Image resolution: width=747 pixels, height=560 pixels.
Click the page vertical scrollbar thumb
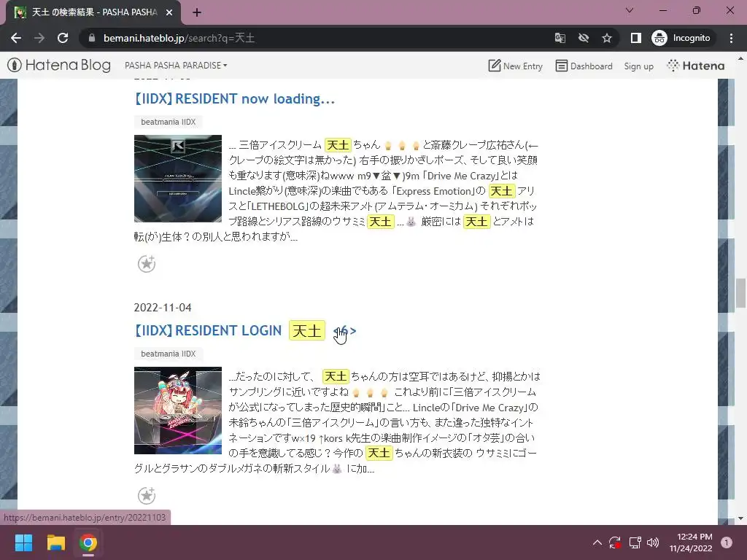[740, 293]
